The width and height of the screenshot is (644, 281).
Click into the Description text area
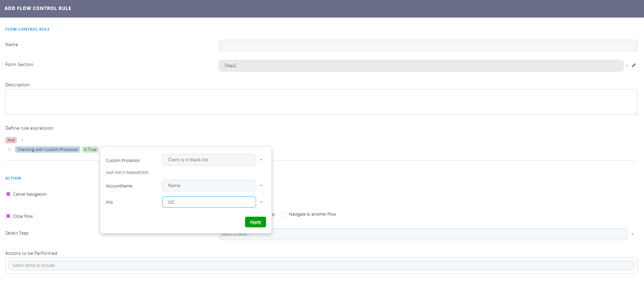pyautogui.click(x=321, y=102)
